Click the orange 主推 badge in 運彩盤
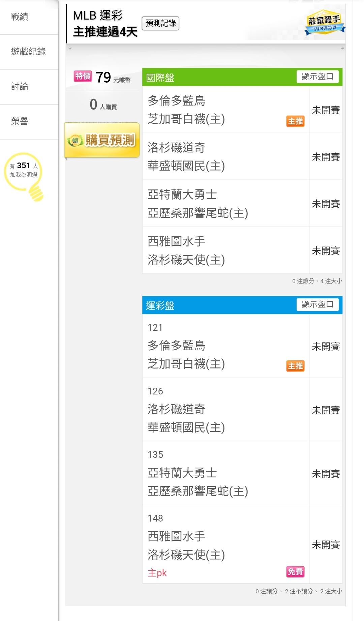 295,366
